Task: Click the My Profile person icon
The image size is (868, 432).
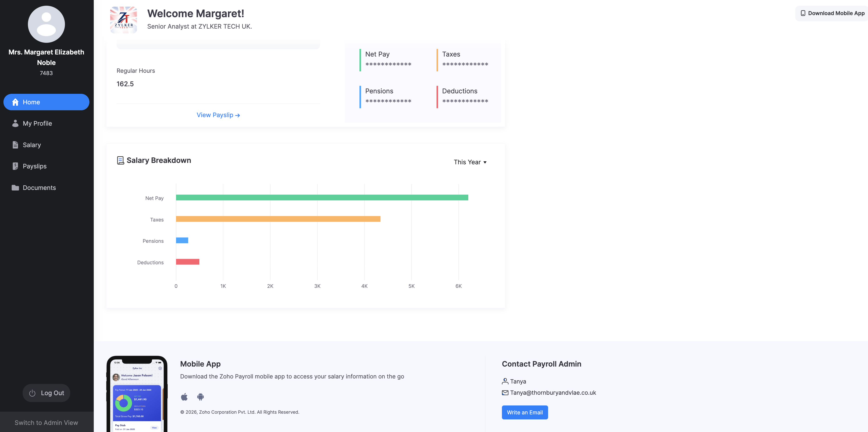Action: (15, 123)
